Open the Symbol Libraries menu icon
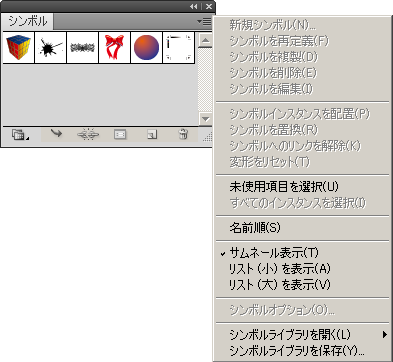Image resolution: width=393 pixels, height=362 pixels. click(20, 135)
